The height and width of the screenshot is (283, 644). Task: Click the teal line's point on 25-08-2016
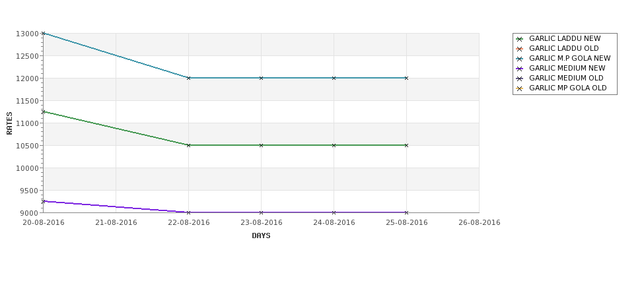point(406,78)
